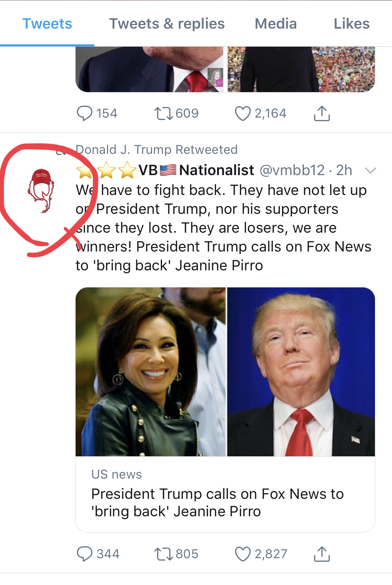Open the article headline link card
Viewport: 392px width, 585px height.
[217, 502]
